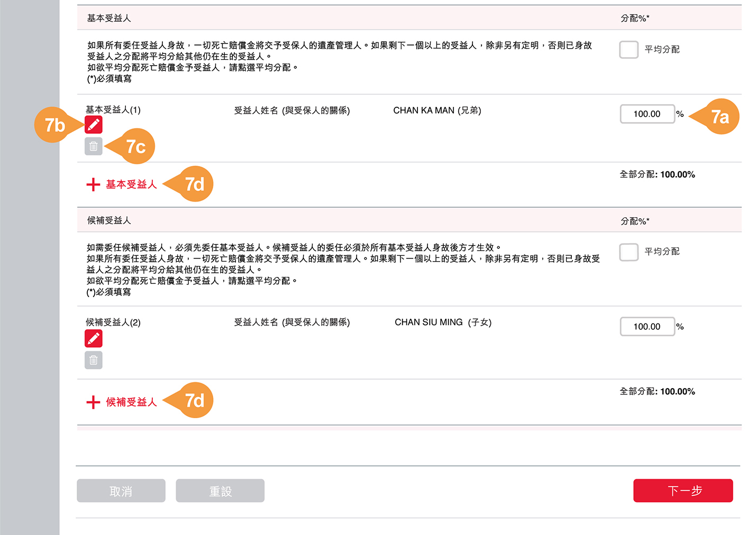Image resolution: width=756 pixels, height=535 pixels.
Task: Click the orange 7c callout marker
Action: pyautogui.click(x=136, y=146)
